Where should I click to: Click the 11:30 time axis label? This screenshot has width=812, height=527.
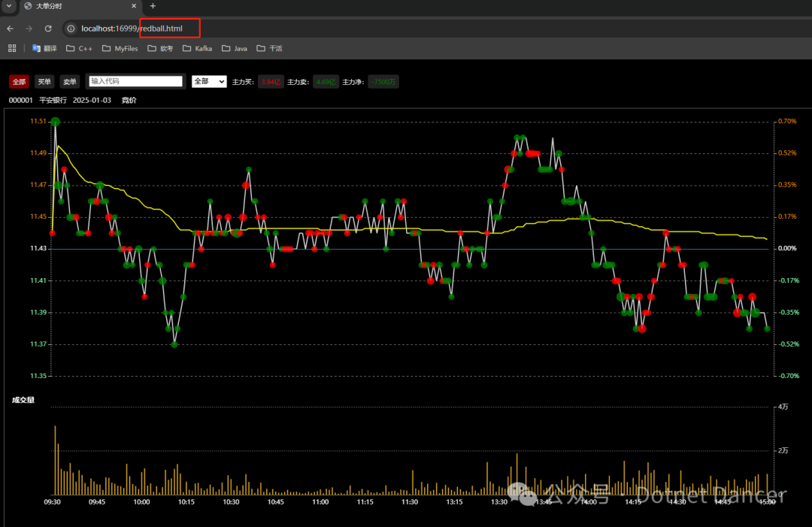coord(410,502)
